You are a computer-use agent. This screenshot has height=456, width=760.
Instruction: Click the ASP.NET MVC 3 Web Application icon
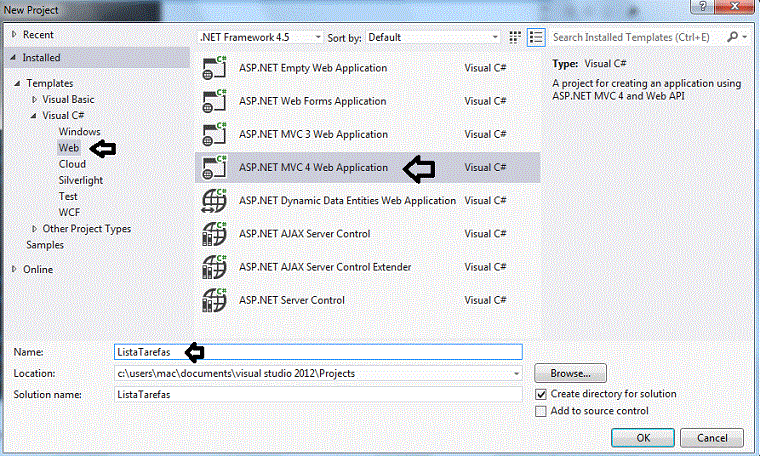tap(214, 134)
